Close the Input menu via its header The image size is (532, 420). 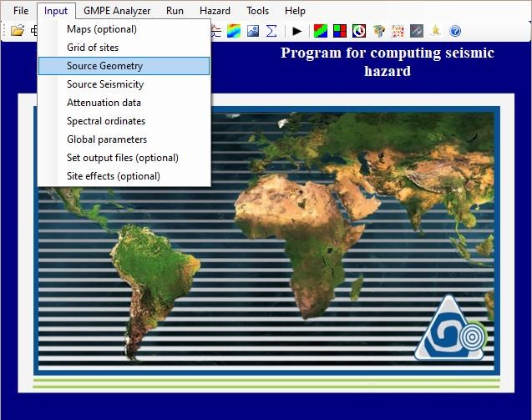click(56, 11)
